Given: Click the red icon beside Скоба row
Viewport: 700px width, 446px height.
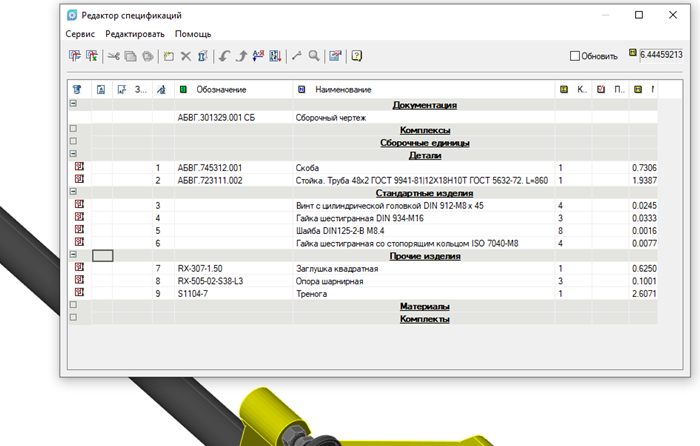Looking at the screenshot, I should 77,167.
